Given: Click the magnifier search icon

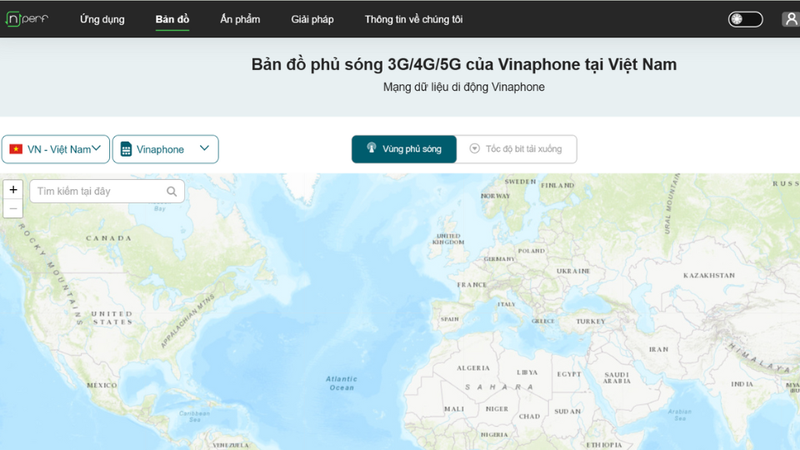Looking at the screenshot, I should [171, 191].
